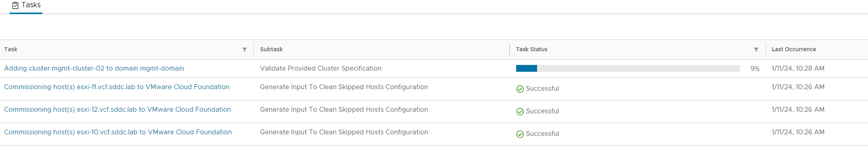Select Validate Provided Cluster Specification subtask text
Screen dimensions: 868x146
coord(320,69)
